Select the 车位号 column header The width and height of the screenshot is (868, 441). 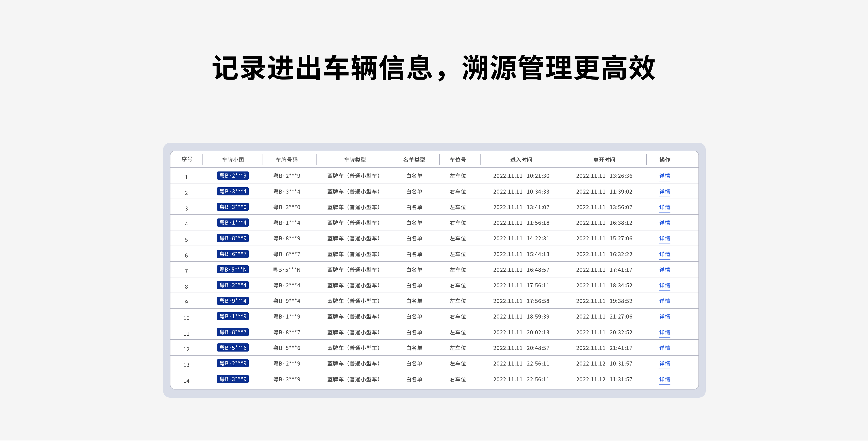[x=458, y=160]
